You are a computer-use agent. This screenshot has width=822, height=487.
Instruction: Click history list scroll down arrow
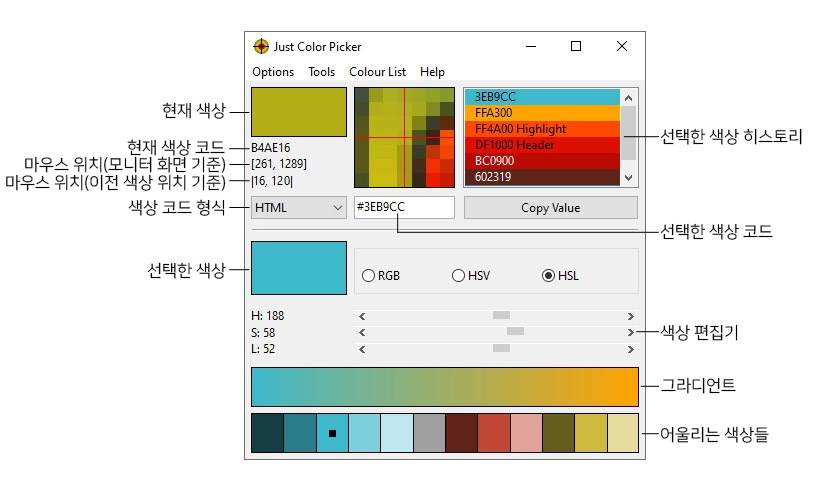click(x=629, y=178)
